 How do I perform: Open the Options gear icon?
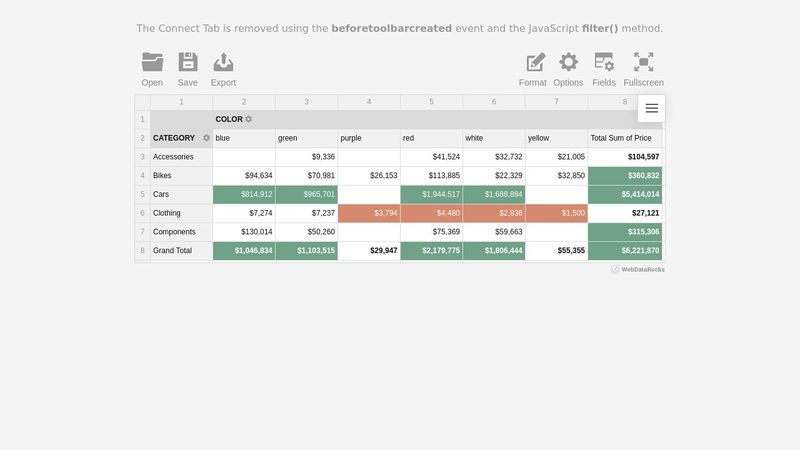(568, 62)
